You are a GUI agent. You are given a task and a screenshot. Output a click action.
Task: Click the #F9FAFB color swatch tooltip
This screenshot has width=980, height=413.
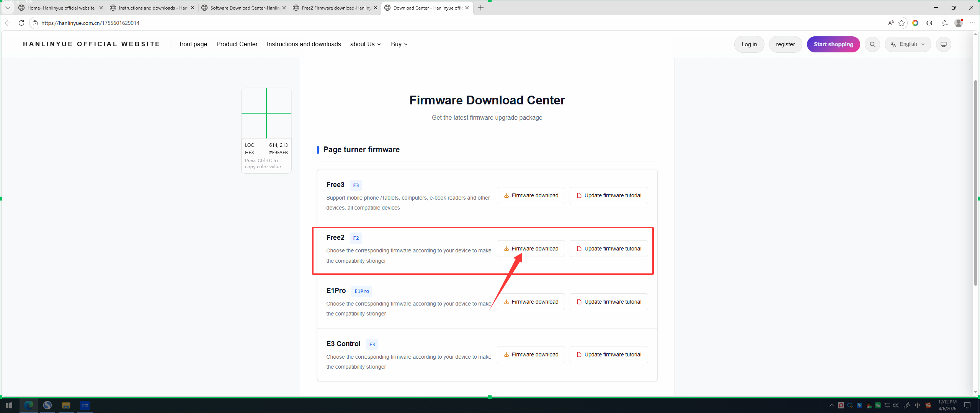click(x=278, y=152)
